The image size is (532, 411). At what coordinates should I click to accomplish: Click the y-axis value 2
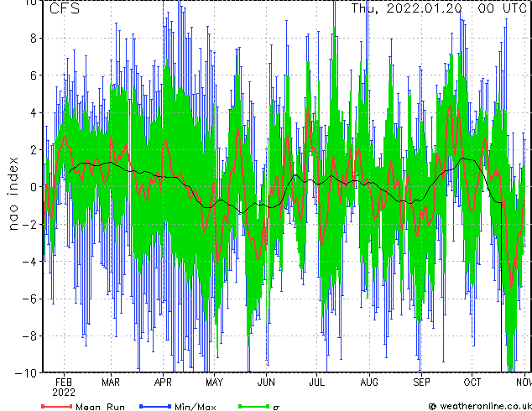[33, 150]
